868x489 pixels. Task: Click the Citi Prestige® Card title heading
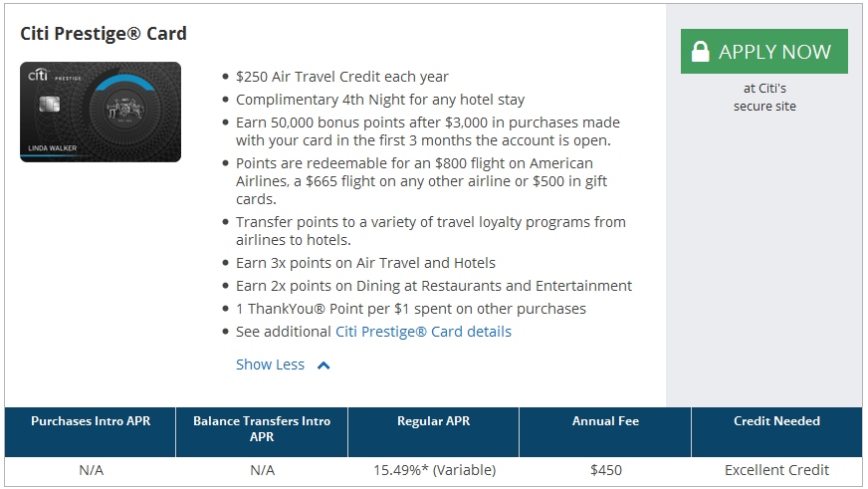pos(104,34)
